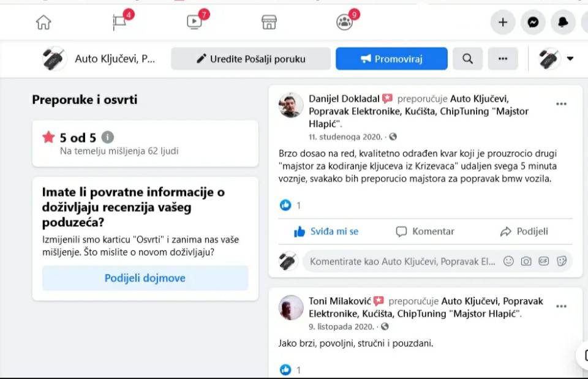Click the star icon beside 5 od 5
This screenshot has height=379, width=588.
pyautogui.click(x=48, y=137)
